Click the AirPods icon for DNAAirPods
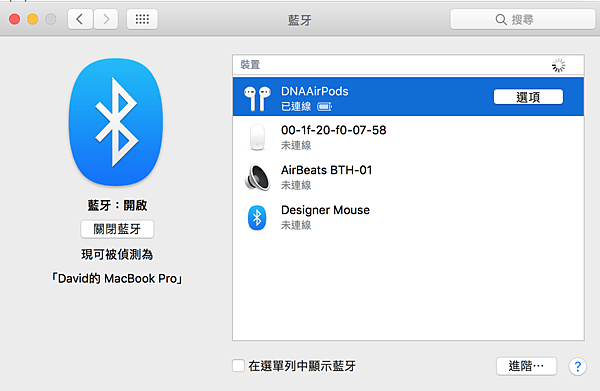Screen dimensions: 600x391 point(258,98)
